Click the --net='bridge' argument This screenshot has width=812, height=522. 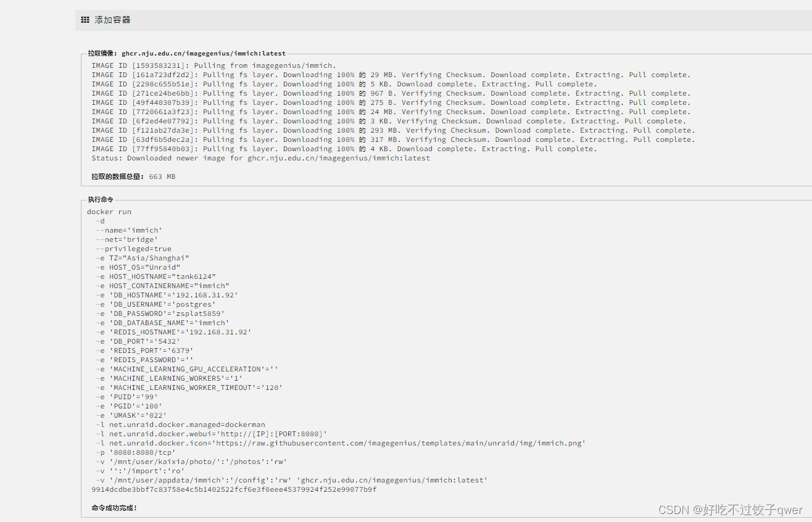[127, 239]
